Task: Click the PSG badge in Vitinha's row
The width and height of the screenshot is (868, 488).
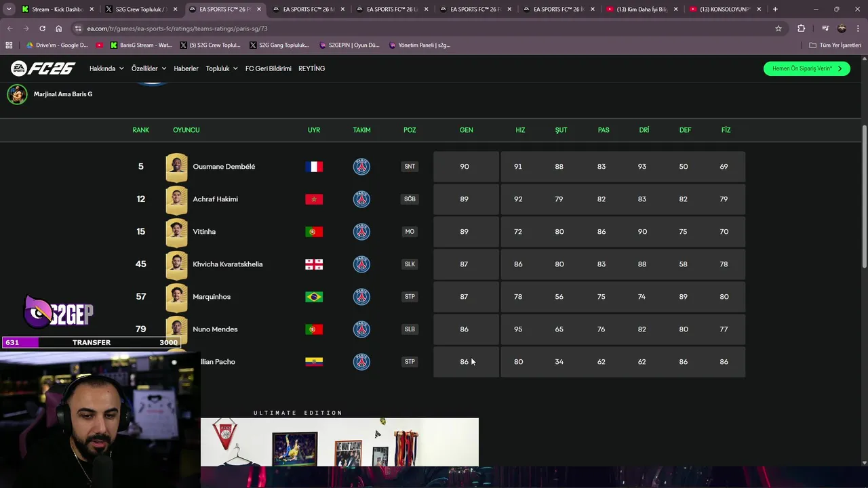Action: [x=361, y=232]
